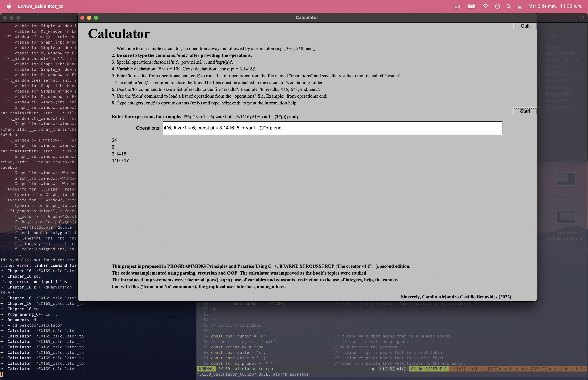Click the Start button to evaluate
This screenshot has width=588, height=380.
coord(525,111)
